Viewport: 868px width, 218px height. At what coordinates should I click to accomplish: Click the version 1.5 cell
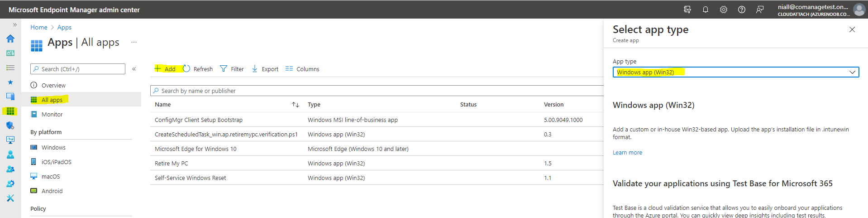coord(548,163)
